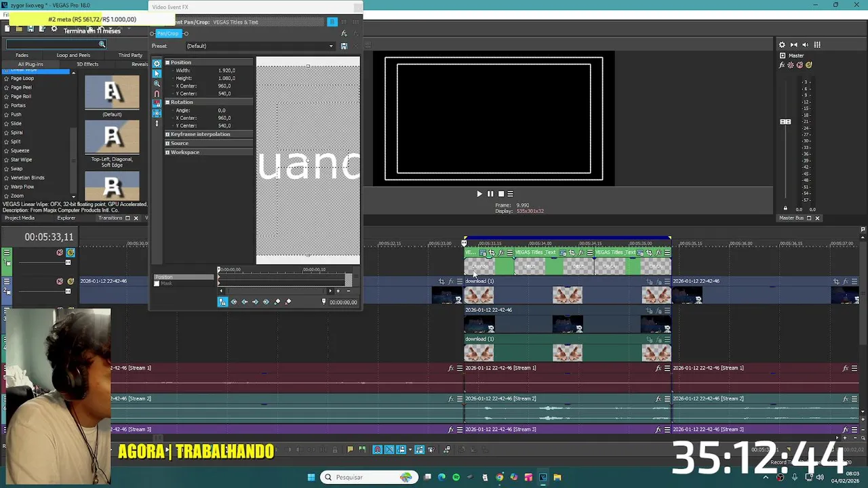Open Master automation settings icon
This screenshot has height=488, width=868.
(x=791, y=65)
